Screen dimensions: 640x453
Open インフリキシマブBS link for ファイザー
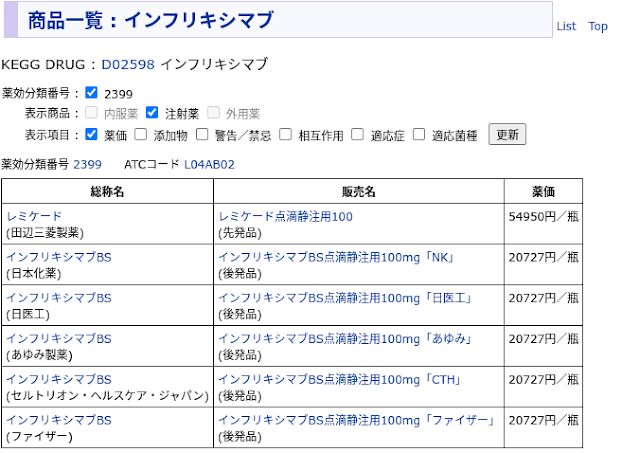point(59,420)
